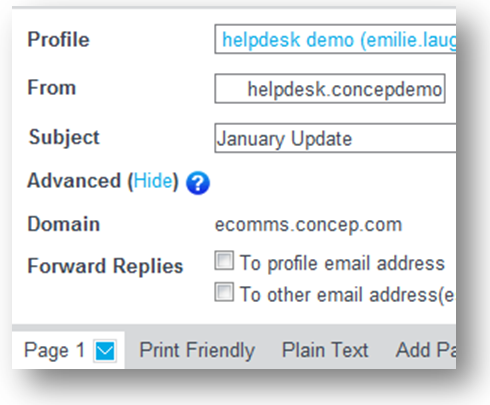
Task: Open the helpdesk demo Profile selector
Action: [x=335, y=39]
